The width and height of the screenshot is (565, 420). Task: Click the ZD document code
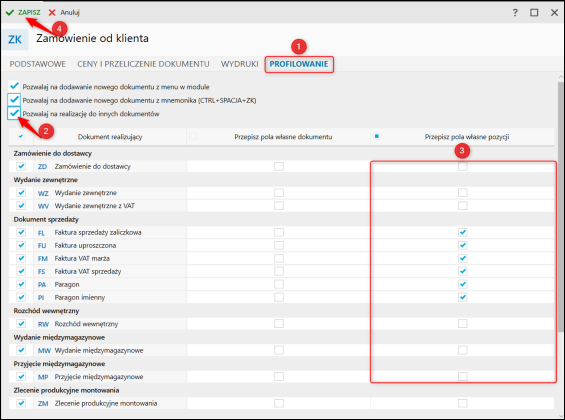(43, 167)
